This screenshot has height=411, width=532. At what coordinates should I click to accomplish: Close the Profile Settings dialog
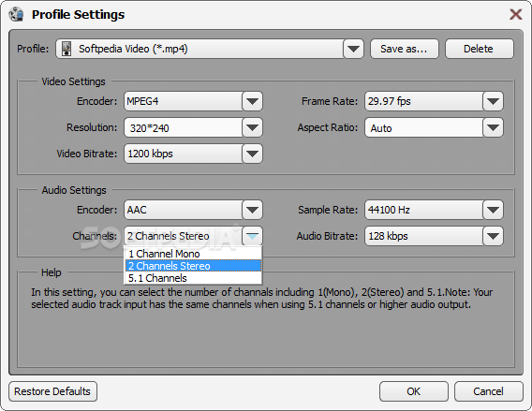point(515,14)
